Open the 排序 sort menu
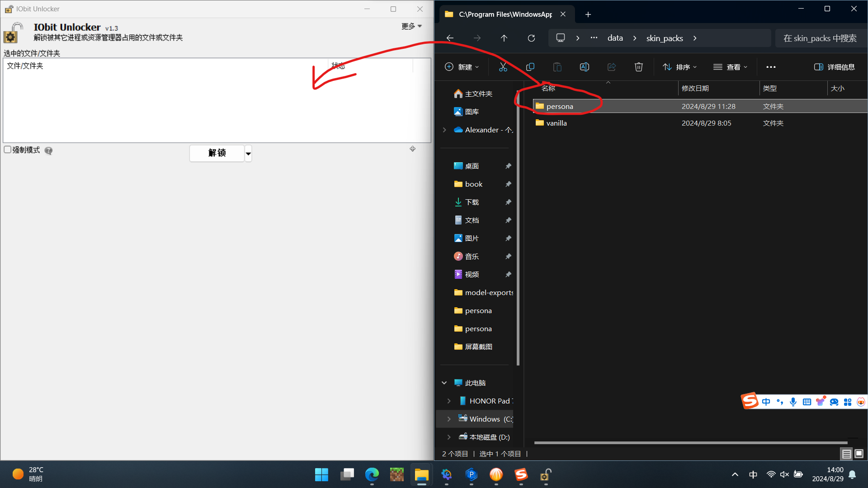The height and width of the screenshot is (488, 868). [680, 67]
